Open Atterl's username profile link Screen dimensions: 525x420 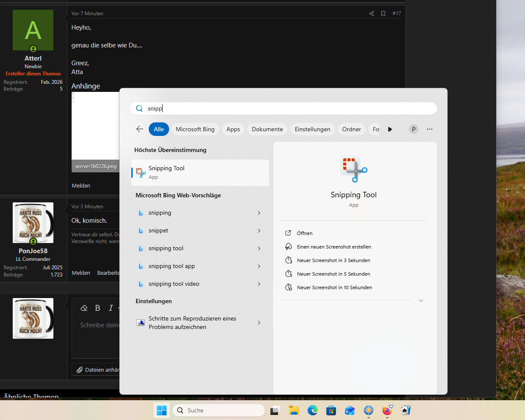coord(33,58)
